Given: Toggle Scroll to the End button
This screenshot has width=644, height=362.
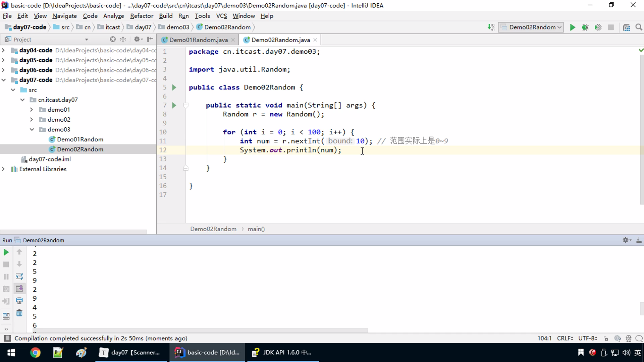Looking at the screenshot, I should [x=19, y=289].
